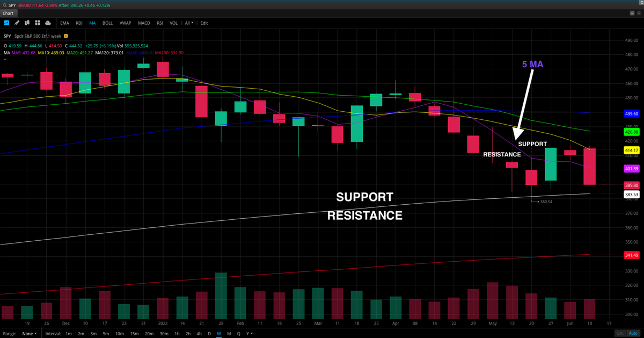Image resolution: width=644 pixels, height=338 pixels.
Task: Click the green 426.88 price axis tag
Action: pyautogui.click(x=632, y=132)
